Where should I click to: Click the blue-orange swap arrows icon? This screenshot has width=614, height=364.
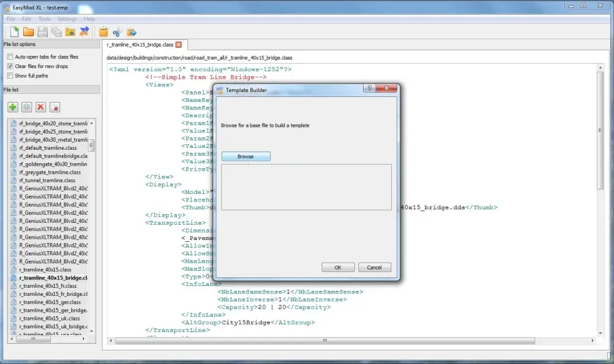click(84, 31)
